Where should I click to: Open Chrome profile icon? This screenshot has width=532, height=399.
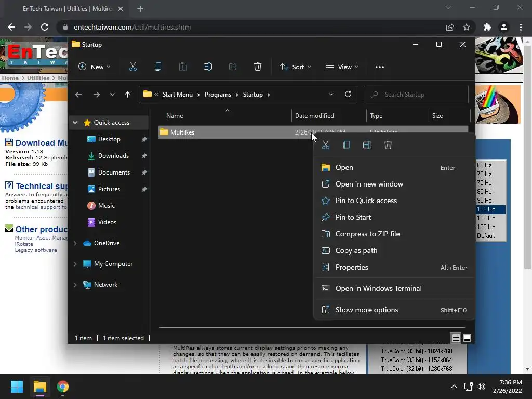point(504,27)
